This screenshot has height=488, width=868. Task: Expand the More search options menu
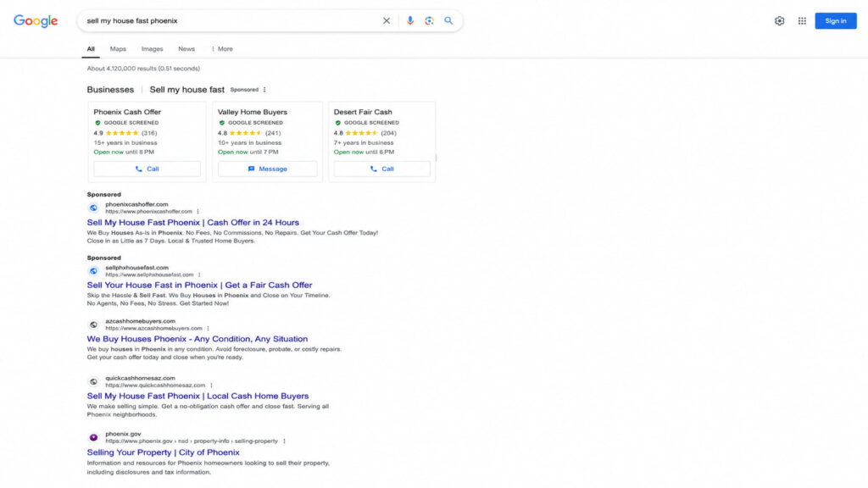coord(222,49)
